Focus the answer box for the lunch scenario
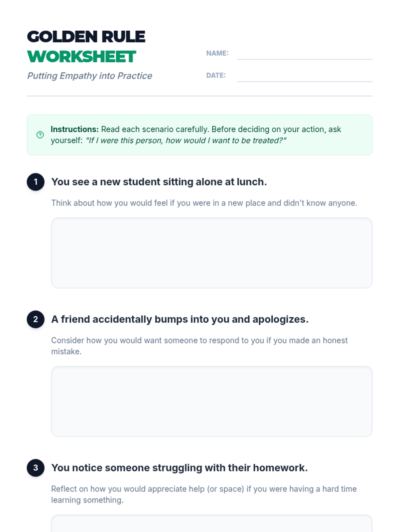Image resolution: width=399 pixels, height=532 pixels. click(211, 253)
